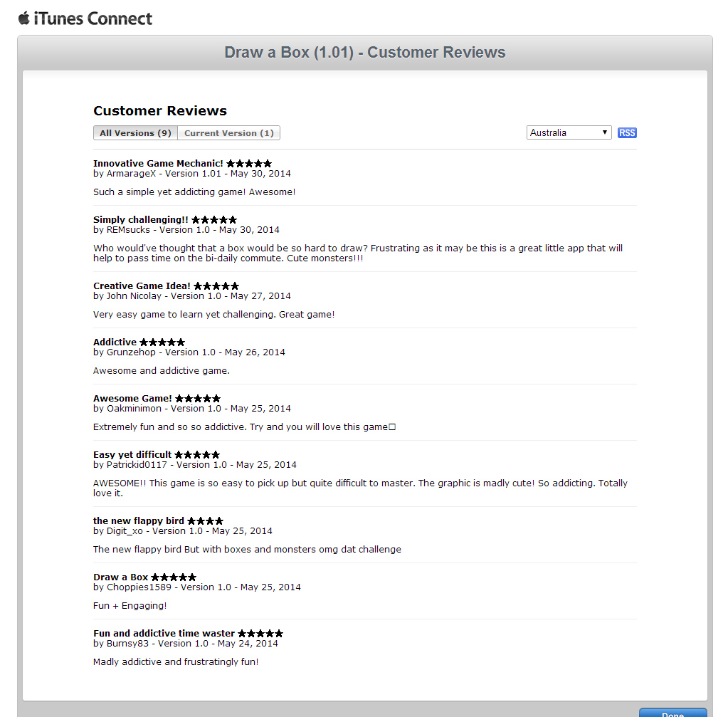Click star rating beside Simply challenging!! title
728x717 pixels.
click(214, 220)
